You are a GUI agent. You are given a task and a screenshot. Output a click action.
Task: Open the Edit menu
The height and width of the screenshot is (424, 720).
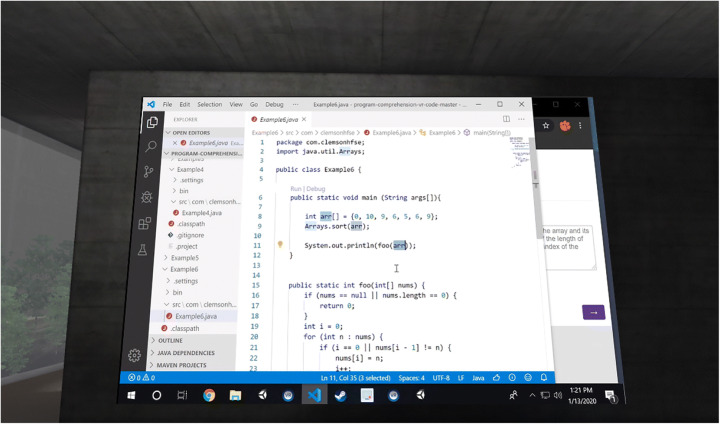pyautogui.click(x=185, y=104)
